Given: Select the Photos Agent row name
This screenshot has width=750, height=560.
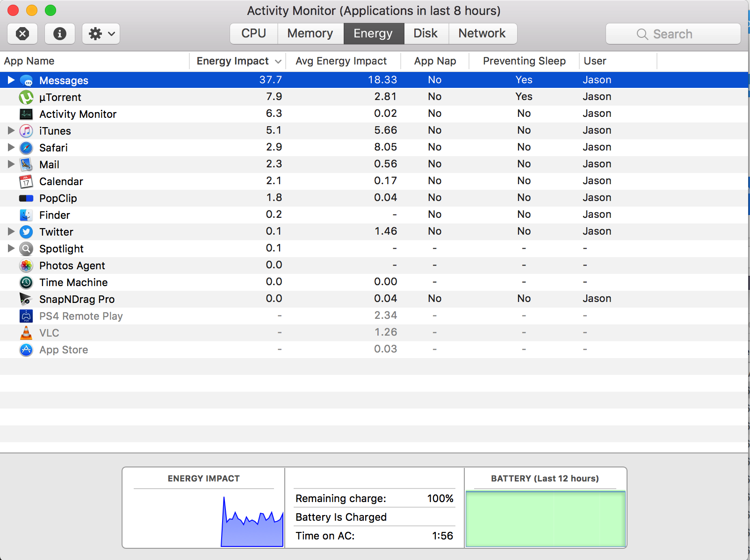Looking at the screenshot, I should tap(72, 266).
